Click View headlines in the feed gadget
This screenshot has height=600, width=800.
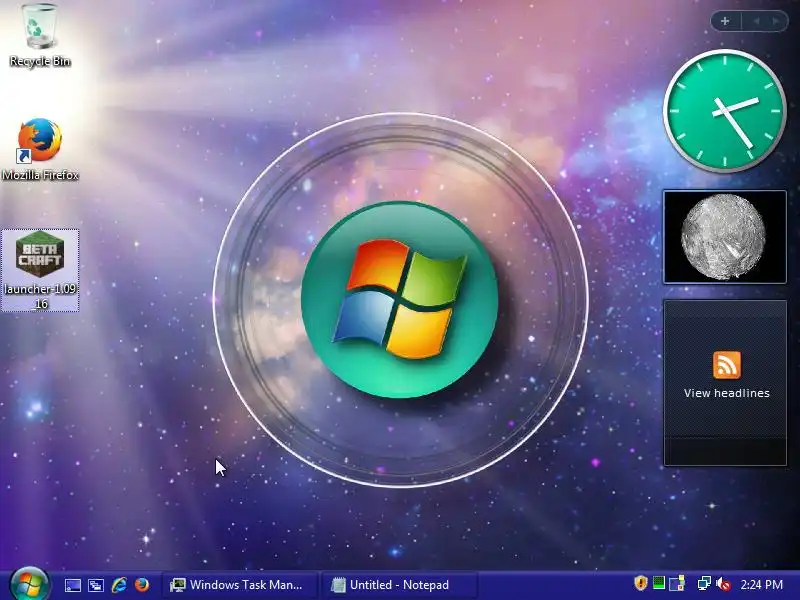point(727,393)
